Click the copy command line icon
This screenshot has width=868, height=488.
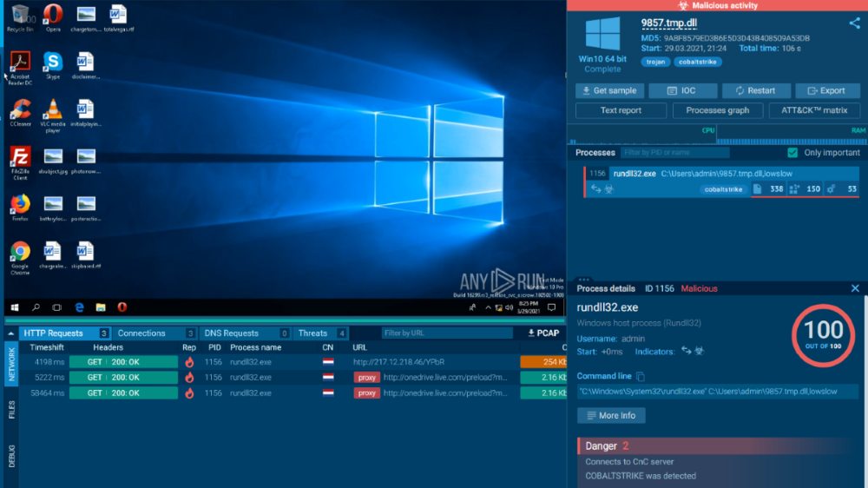coord(641,377)
